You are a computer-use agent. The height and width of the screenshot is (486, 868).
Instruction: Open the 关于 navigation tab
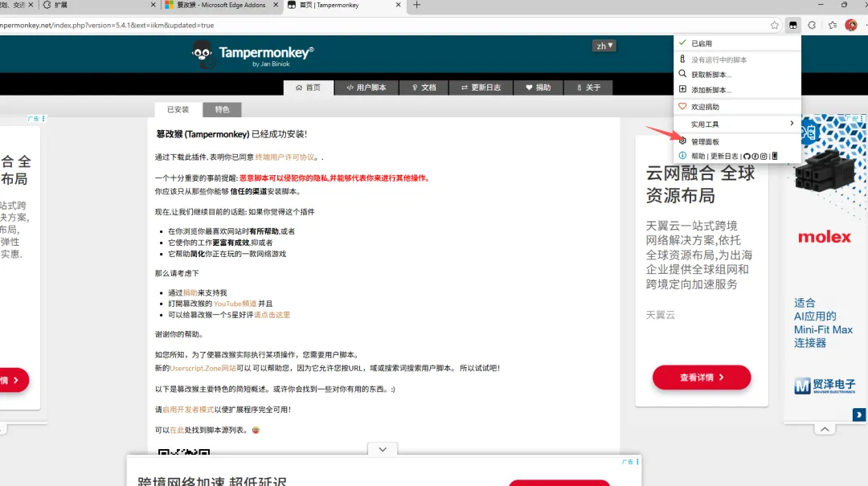point(588,88)
